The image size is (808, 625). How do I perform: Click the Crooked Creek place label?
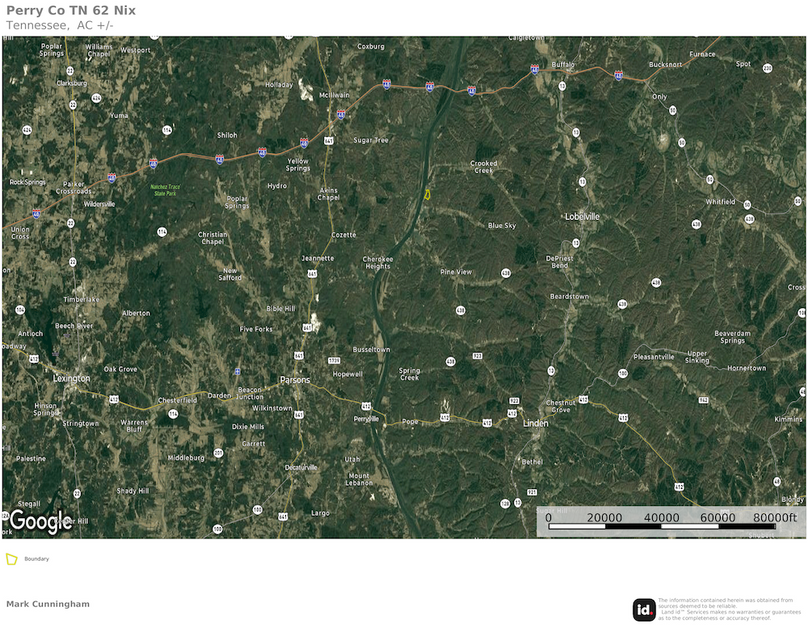point(484,167)
